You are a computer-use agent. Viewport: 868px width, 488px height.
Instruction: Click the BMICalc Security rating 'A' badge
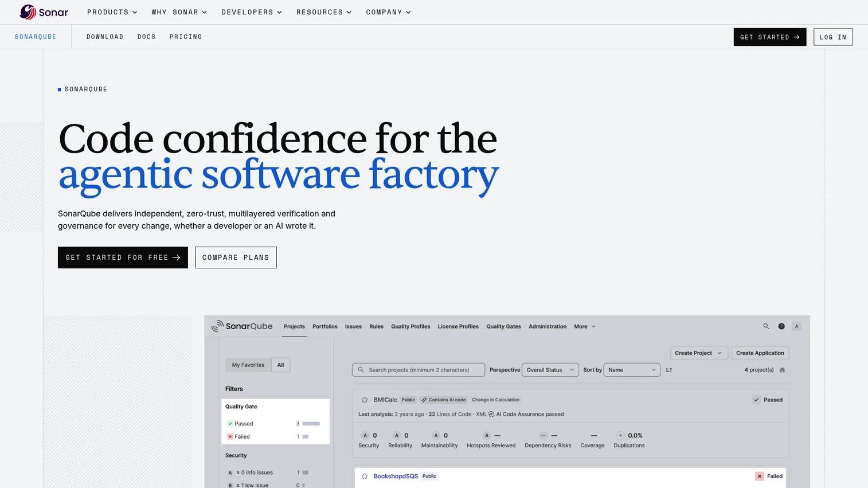[x=365, y=435]
